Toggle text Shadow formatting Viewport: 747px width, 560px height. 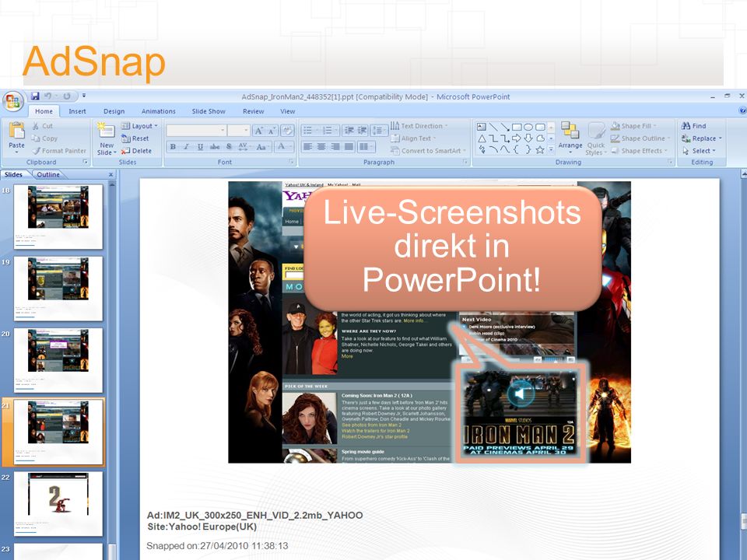point(229,147)
